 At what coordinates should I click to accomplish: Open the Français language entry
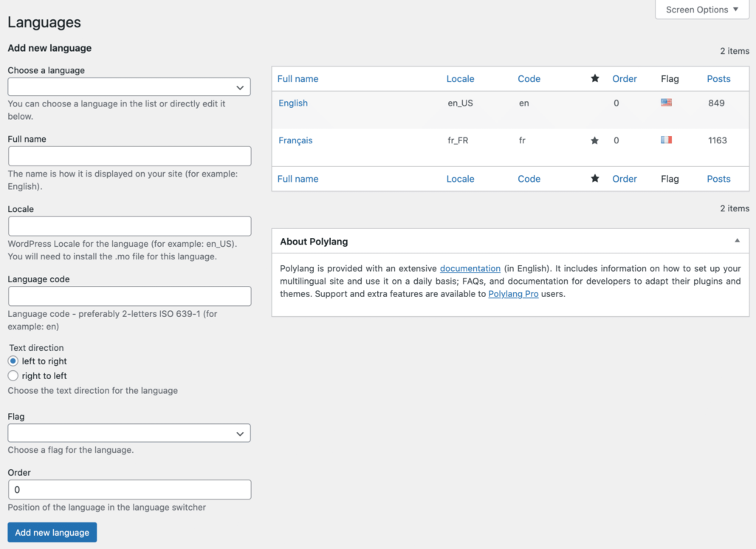coord(295,140)
